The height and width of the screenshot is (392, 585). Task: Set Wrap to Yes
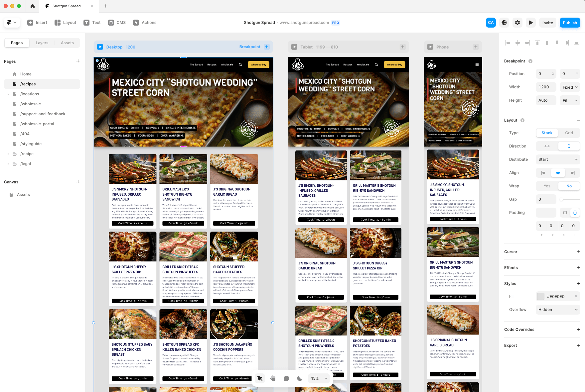pyautogui.click(x=547, y=186)
